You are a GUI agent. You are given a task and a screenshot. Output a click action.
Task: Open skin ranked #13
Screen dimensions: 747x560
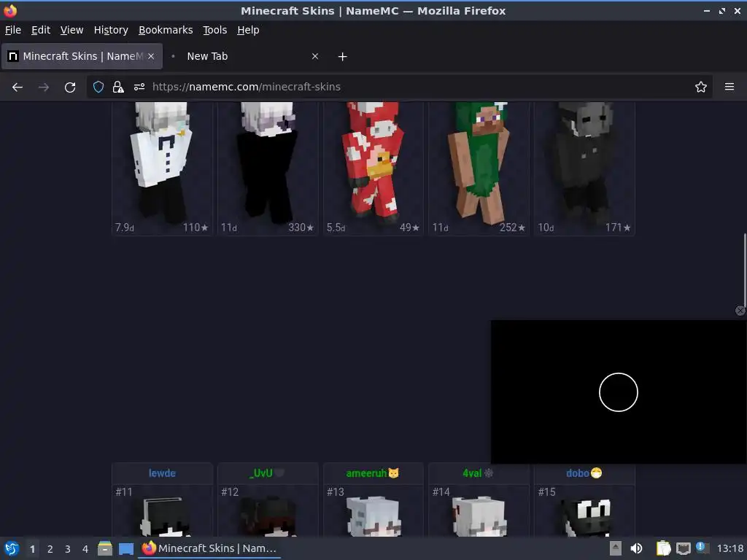pyautogui.click(x=373, y=511)
